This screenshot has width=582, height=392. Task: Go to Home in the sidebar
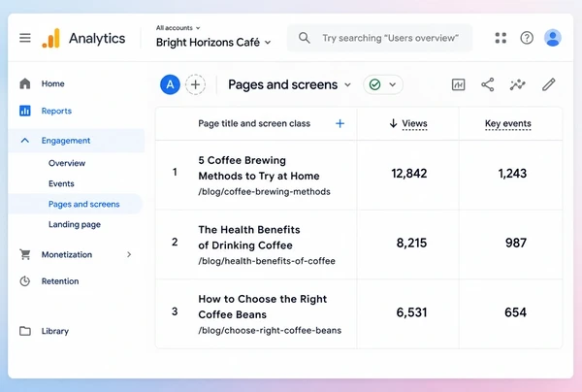coord(53,83)
